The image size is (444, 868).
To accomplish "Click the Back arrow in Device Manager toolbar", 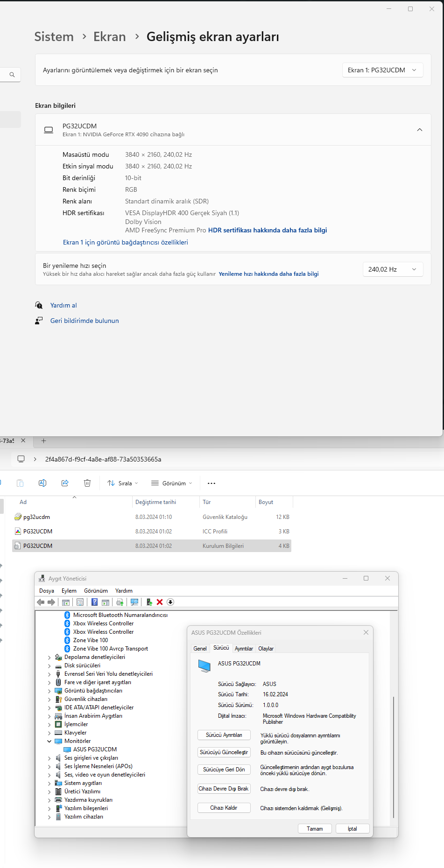I will point(41,602).
